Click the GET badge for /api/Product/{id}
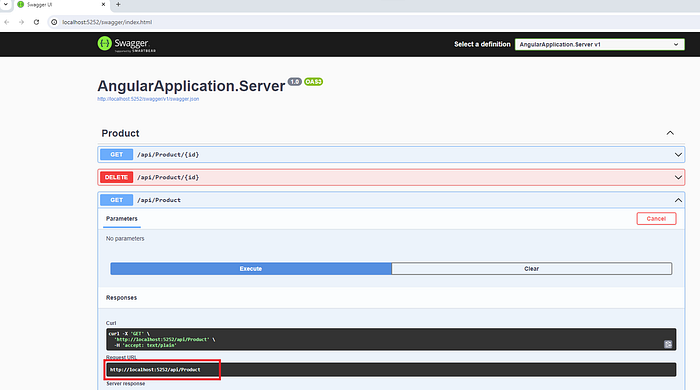The image size is (700, 390). pos(117,154)
